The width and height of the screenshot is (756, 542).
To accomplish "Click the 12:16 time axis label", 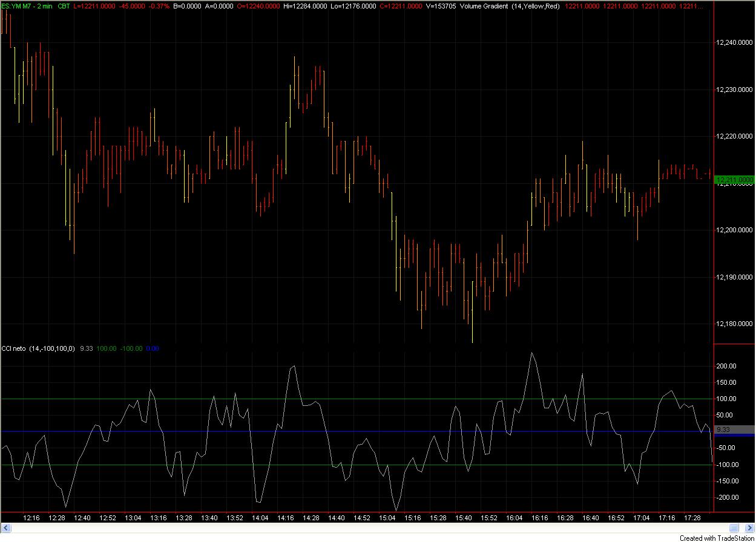I will pos(31,518).
